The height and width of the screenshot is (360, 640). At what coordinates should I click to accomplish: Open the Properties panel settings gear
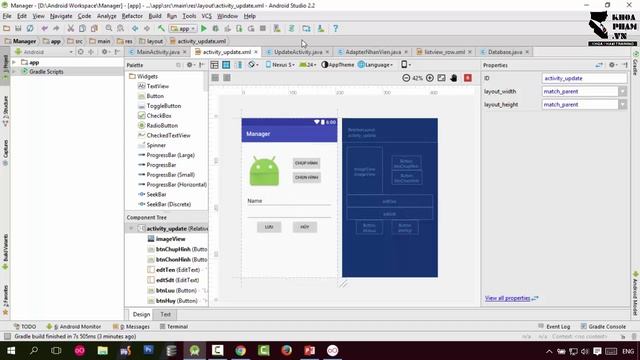coord(612,65)
